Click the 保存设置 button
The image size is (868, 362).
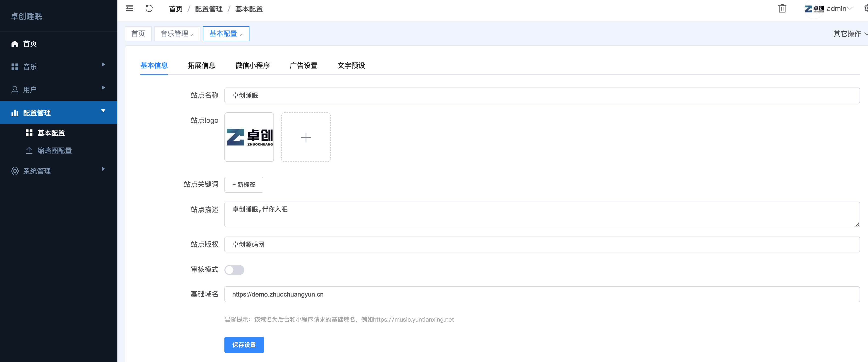244,345
